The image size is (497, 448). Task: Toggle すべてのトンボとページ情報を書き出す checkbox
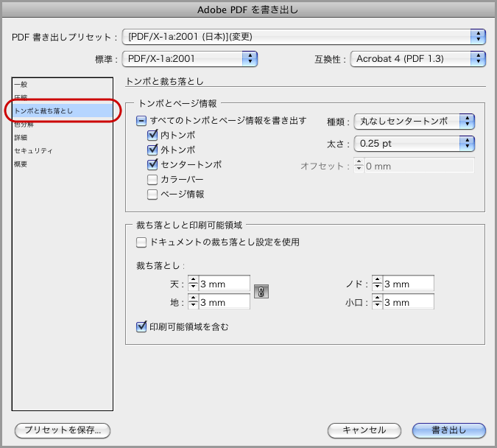pos(141,121)
